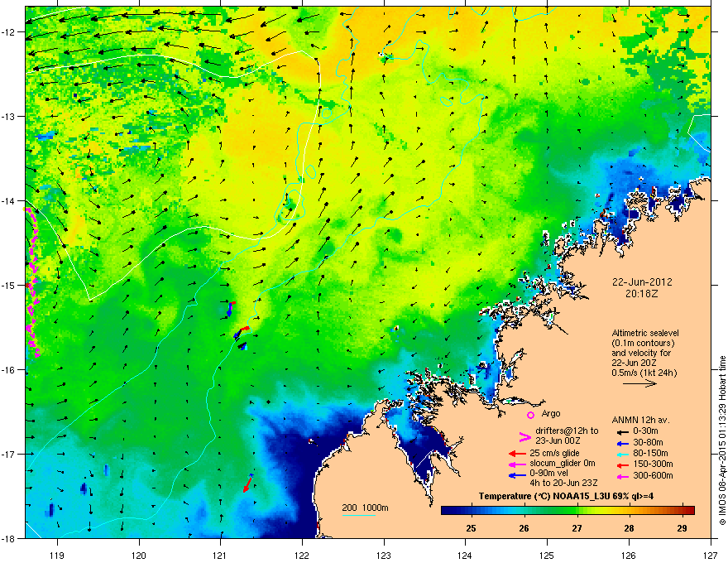Click the black ANMN 0-30m legend arrow
The image size is (728, 563).
pyautogui.click(x=623, y=432)
